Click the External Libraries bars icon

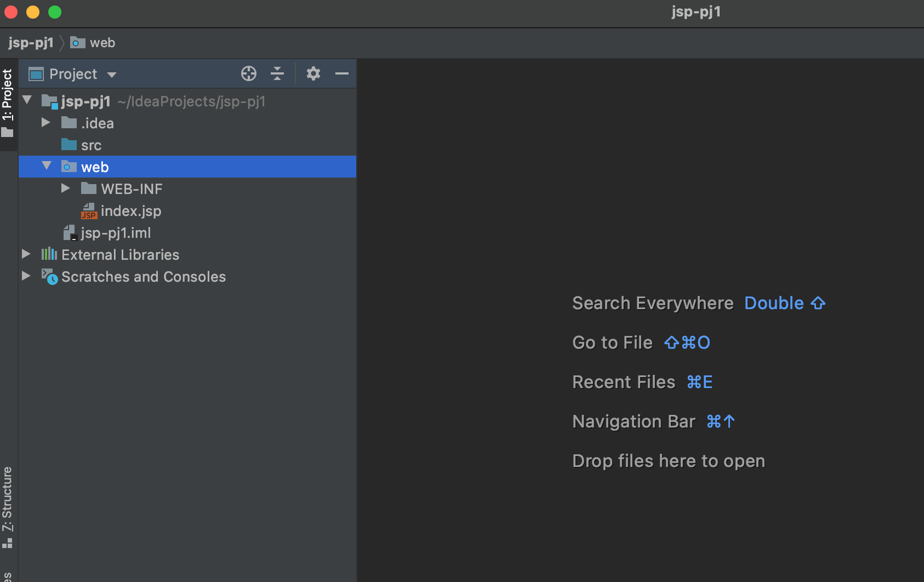tap(49, 254)
